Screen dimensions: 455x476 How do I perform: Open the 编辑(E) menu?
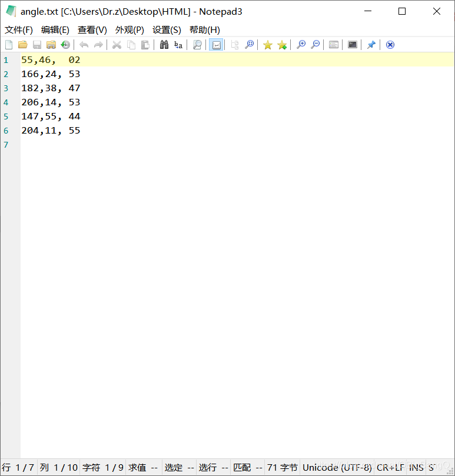click(55, 30)
